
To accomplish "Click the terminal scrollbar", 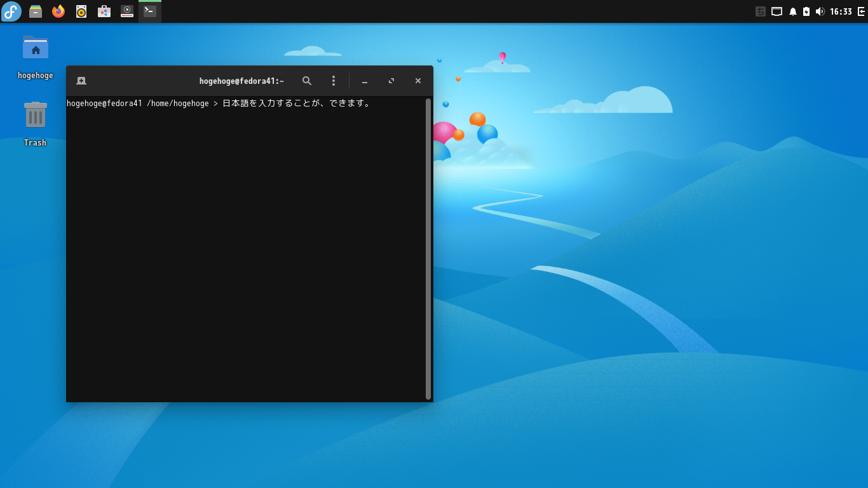I will pos(428,248).
